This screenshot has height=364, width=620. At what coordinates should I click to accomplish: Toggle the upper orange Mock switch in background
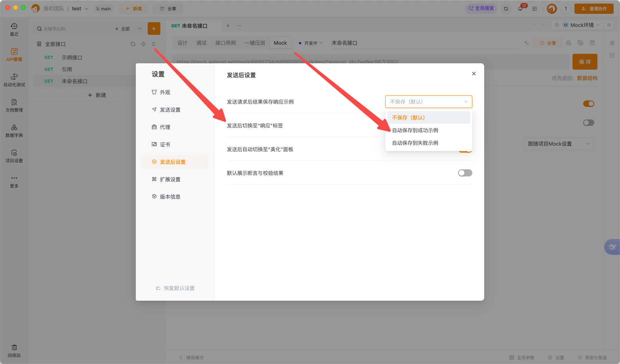click(x=589, y=104)
